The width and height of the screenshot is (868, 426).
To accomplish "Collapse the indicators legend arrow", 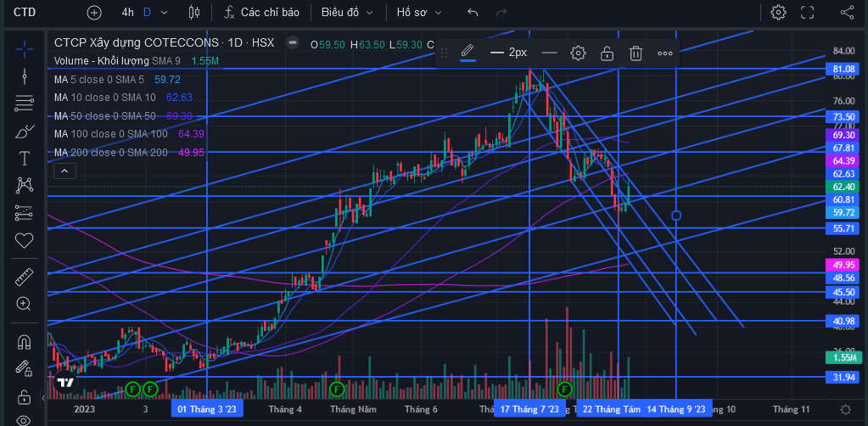I will [x=64, y=171].
